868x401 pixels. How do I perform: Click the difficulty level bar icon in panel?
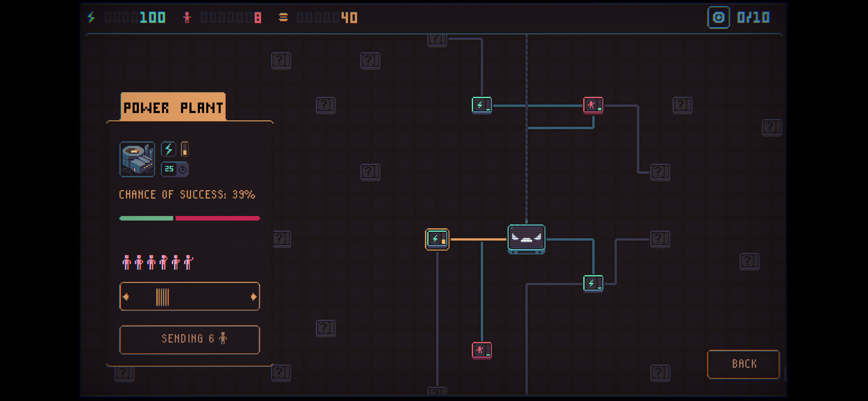coord(185,149)
